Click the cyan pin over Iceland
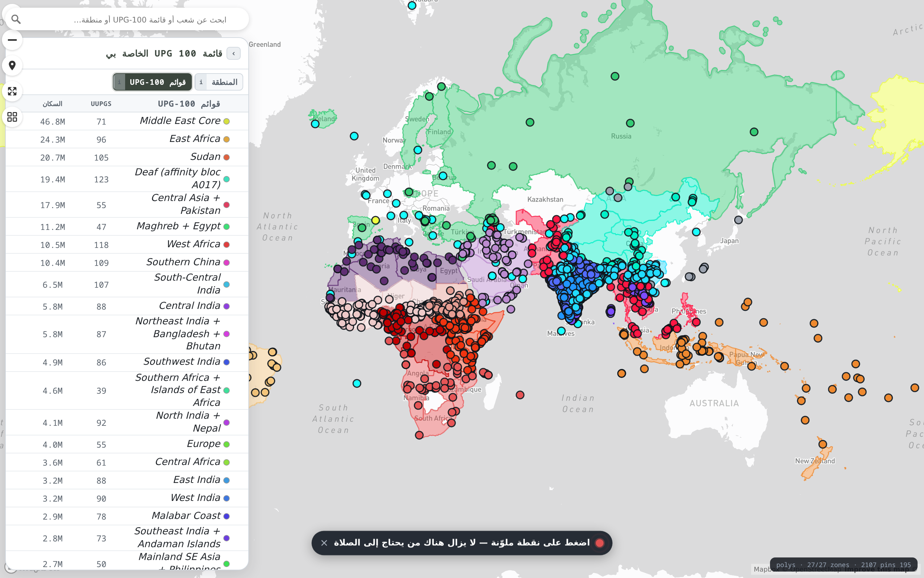924x578 pixels. coord(315,124)
